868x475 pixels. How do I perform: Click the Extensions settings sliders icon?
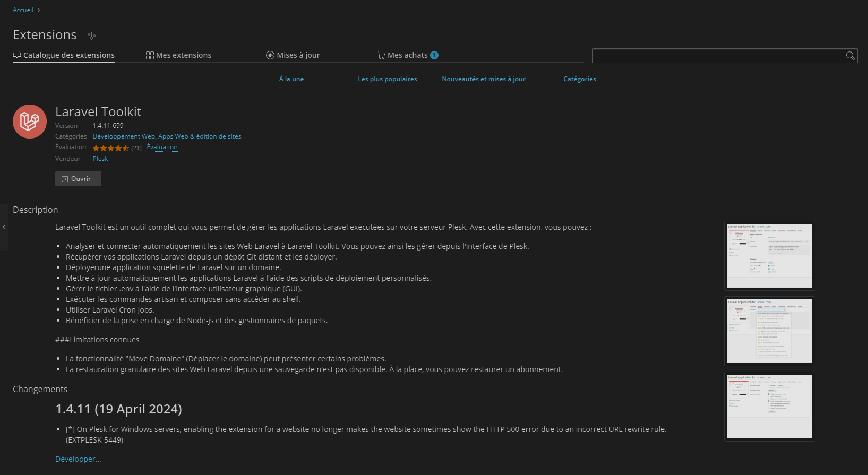pos(91,36)
